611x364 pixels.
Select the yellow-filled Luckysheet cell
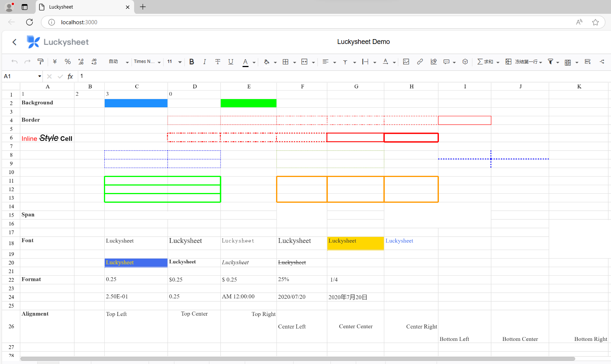[x=356, y=243]
